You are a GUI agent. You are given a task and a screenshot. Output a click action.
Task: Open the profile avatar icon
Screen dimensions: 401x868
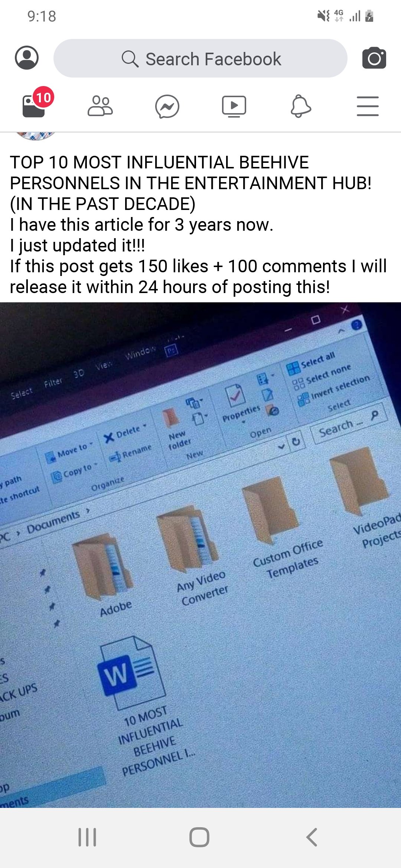pyautogui.click(x=27, y=58)
